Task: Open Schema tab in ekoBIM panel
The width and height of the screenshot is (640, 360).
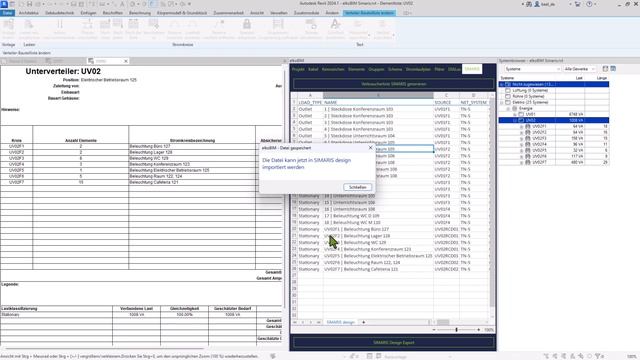Action: coord(395,69)
